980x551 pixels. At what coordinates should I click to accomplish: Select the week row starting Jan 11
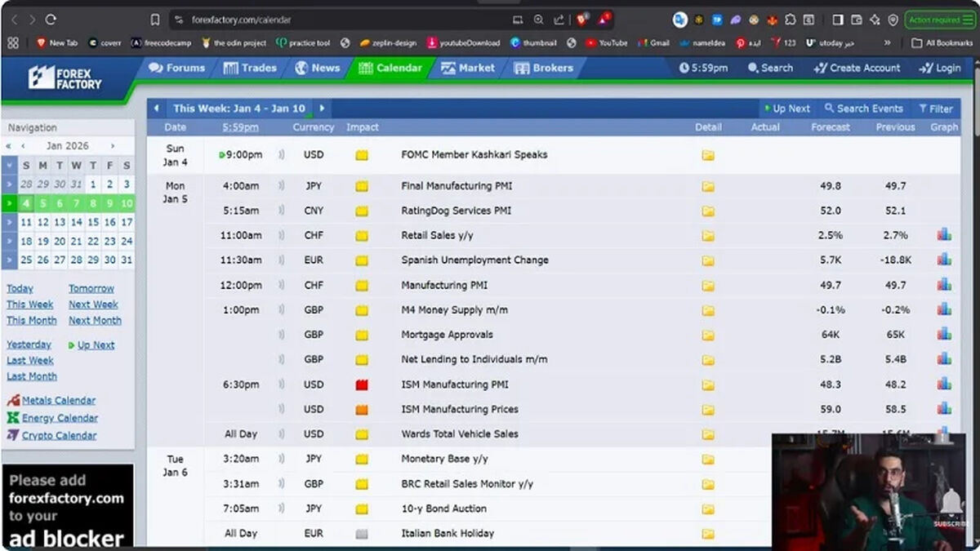point(9,222)
